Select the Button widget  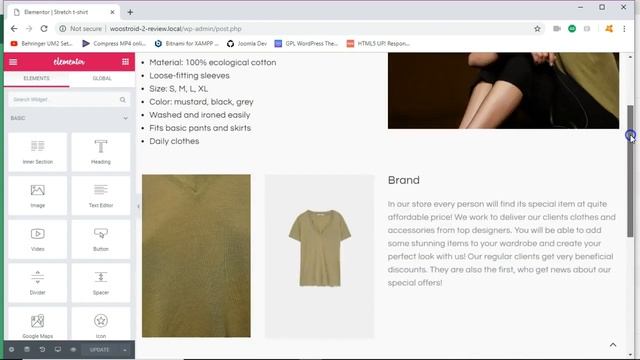(101, 239)
